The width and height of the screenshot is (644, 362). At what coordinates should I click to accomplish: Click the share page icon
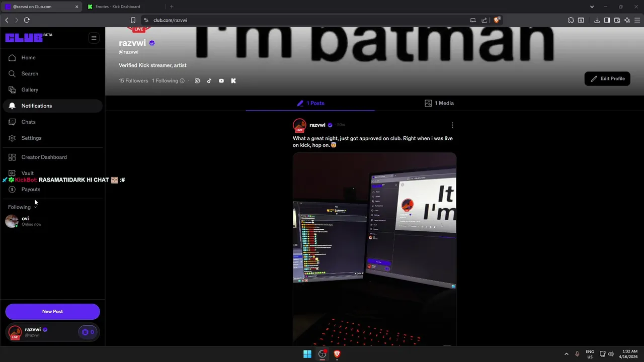click(x=484, y=20)
